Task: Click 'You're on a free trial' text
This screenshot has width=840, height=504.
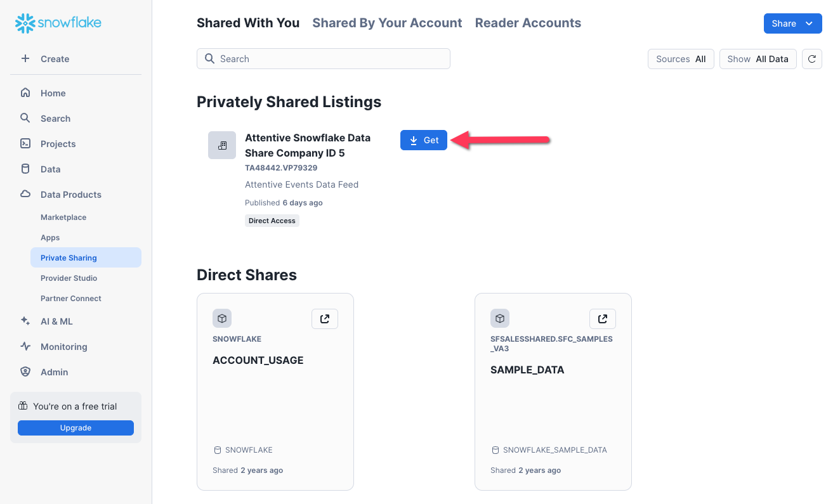Action: click(75, 406)
